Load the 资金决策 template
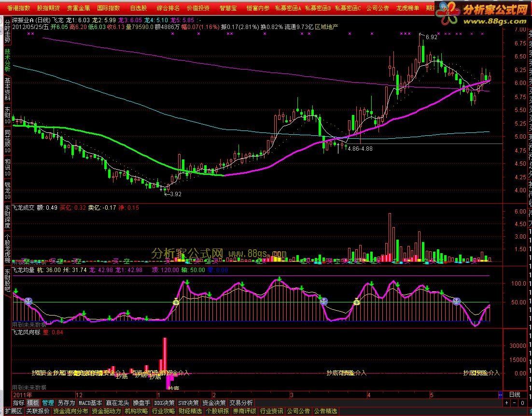This screenshot has height=416, width=532. point(214,403)
